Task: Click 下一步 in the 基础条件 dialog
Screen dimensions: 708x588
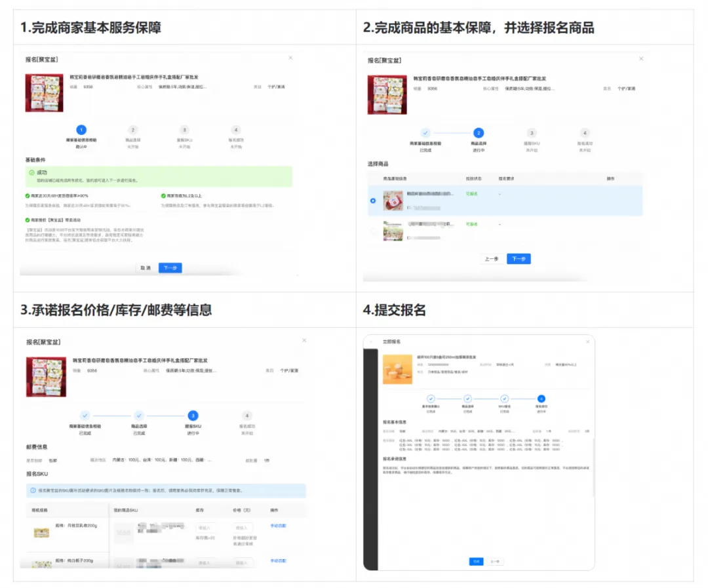Action: [x=170, y=267]
